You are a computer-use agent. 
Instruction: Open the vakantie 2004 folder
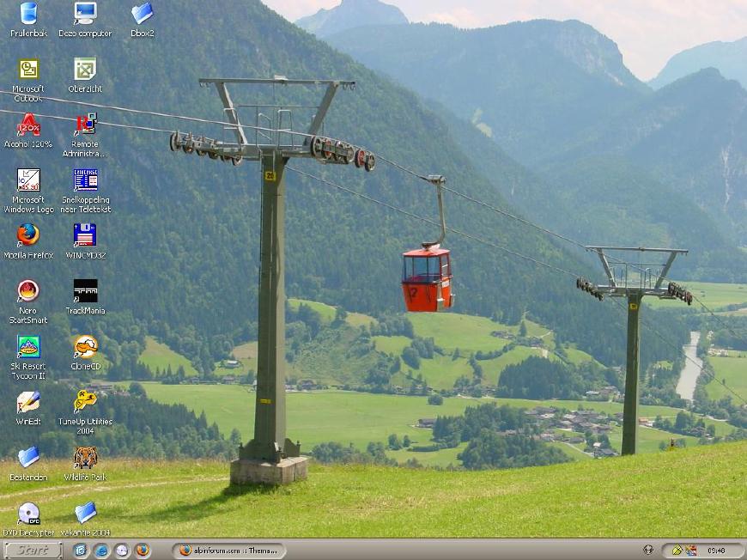click(x=85, y=514)
